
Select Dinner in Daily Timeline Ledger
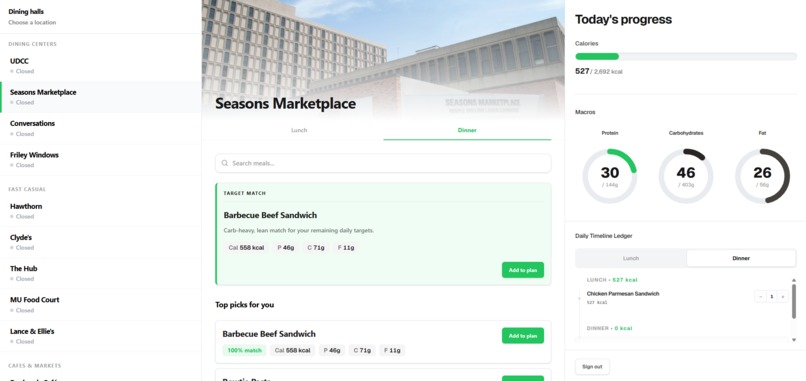[x=741, y=258]
